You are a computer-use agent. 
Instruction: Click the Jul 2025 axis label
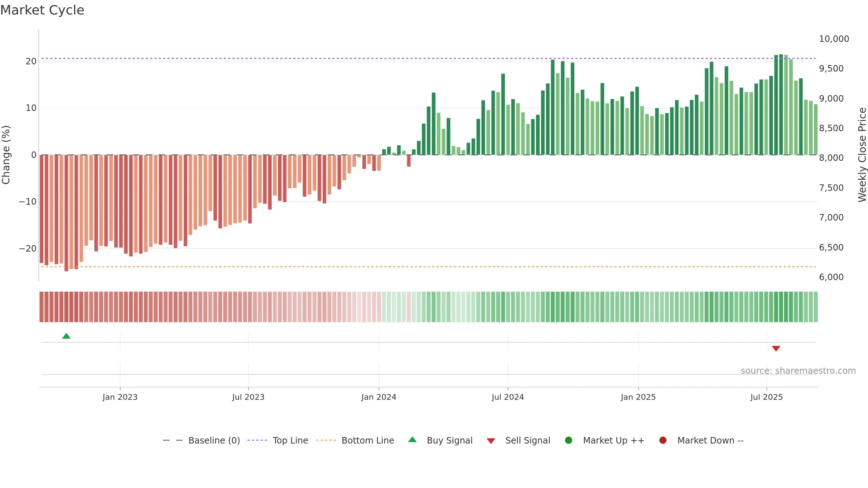pyautogui.click(x=767, y=397)
